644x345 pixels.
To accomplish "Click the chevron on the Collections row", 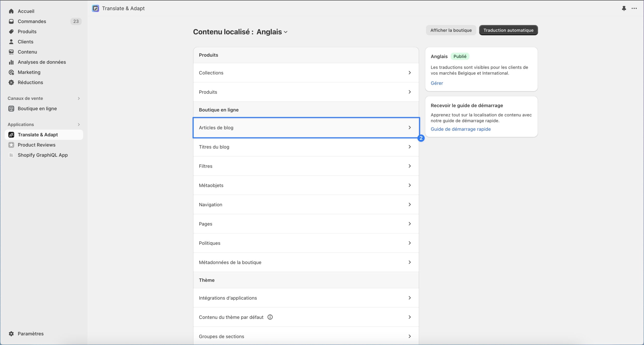I will pyautogui.click(x=410, y=73).
